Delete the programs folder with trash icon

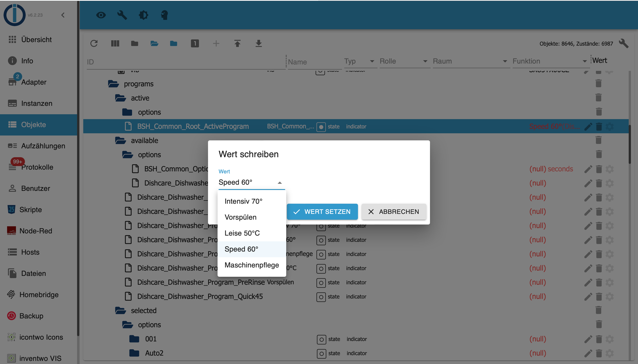[599, 83]
